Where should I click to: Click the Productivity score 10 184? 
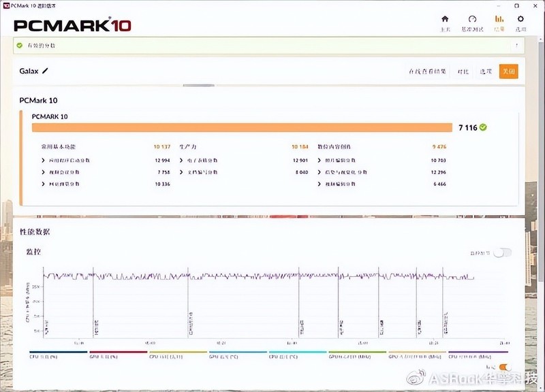pos(300,146)
